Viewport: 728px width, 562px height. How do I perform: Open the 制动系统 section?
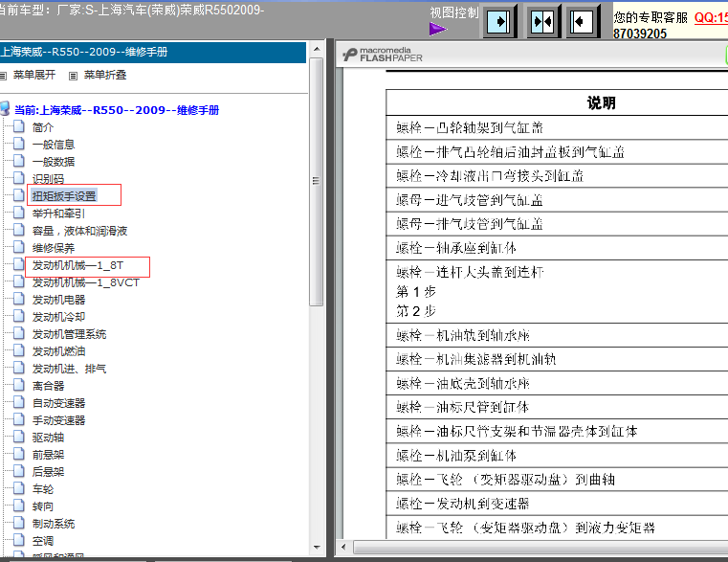pos(54,524)
